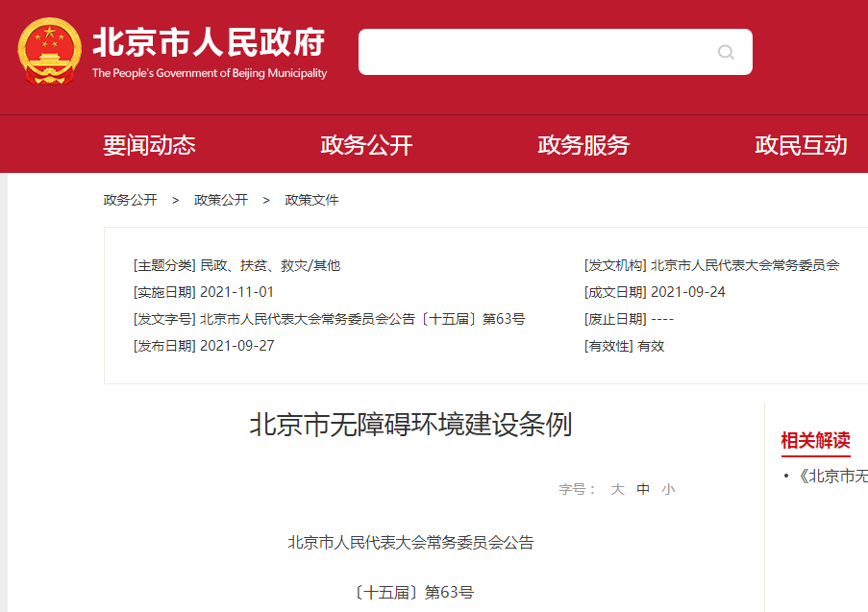Click the search magnifier icon

[726, 52]
